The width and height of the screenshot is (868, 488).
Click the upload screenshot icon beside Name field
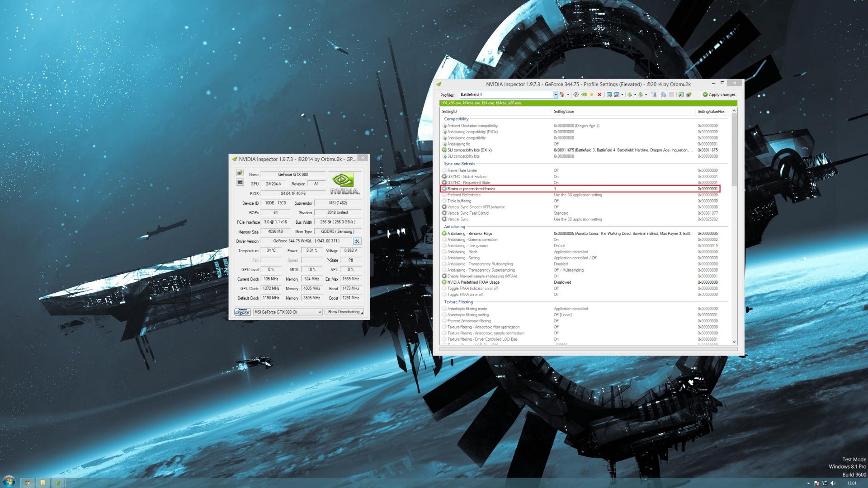240,173
